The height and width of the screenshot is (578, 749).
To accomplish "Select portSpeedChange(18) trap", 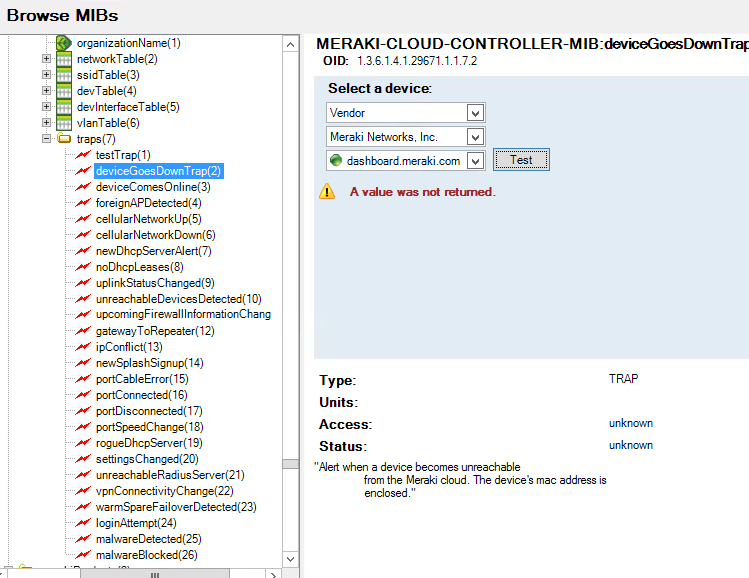I will [x=150, y=427].
